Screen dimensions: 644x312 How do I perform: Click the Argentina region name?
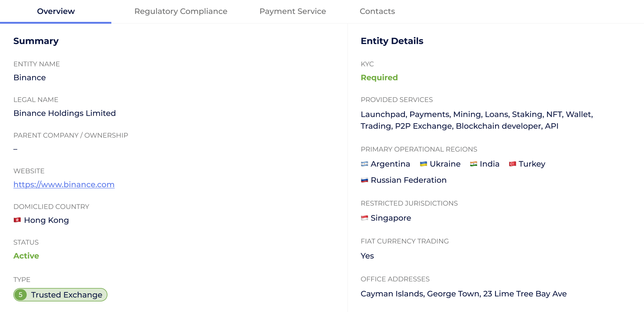pyautogui.click(x=390, y=164)
